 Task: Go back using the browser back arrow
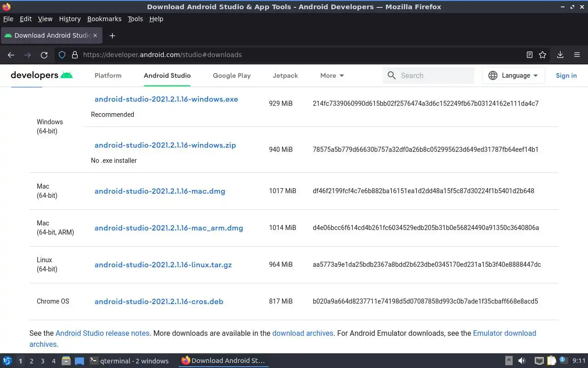pyautogui.click(x=11, y=55)
